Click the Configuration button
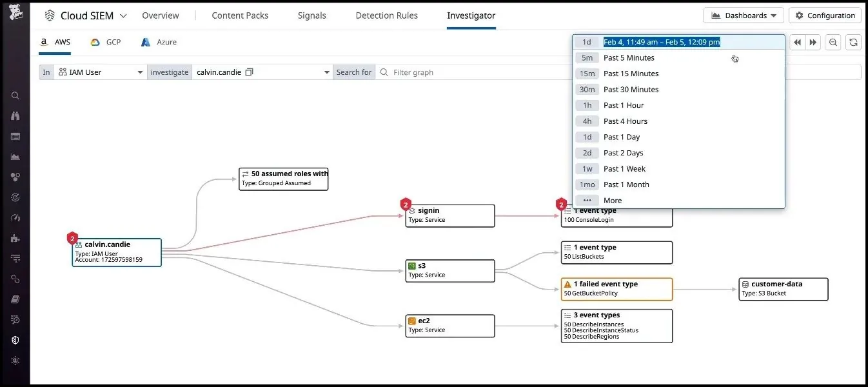The height and width of the screenshot is (387, 868). click(x=825, y=15)
